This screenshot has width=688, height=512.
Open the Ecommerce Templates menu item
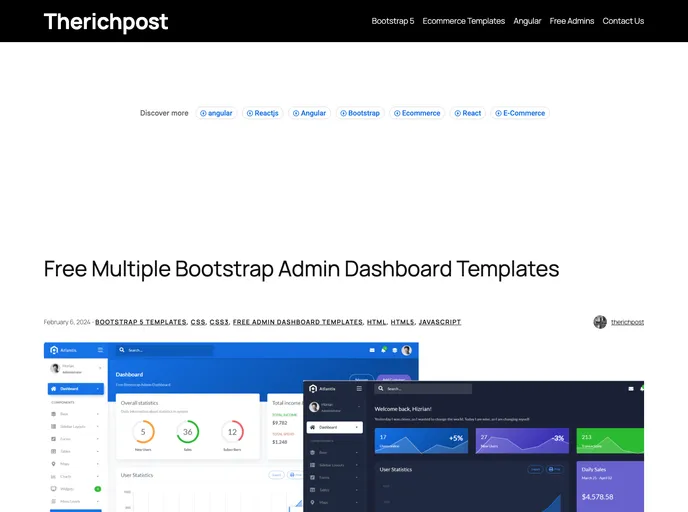[x=463, y=21]
